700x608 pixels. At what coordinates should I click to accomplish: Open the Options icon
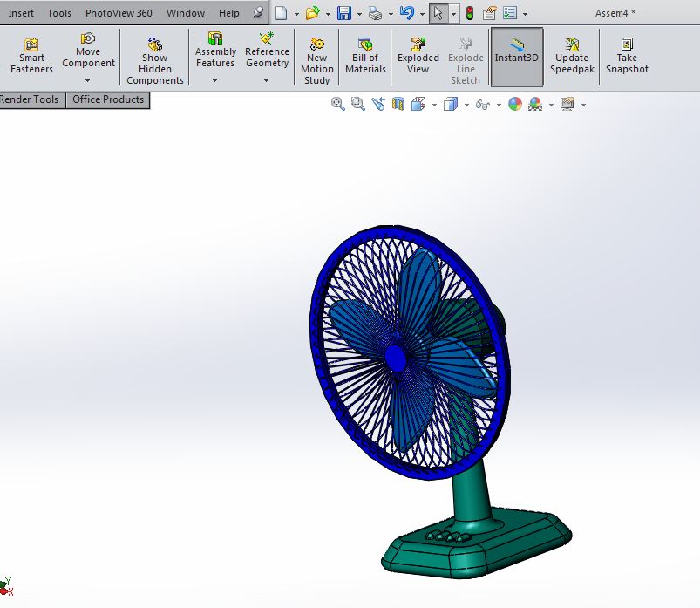click(510, 13)
